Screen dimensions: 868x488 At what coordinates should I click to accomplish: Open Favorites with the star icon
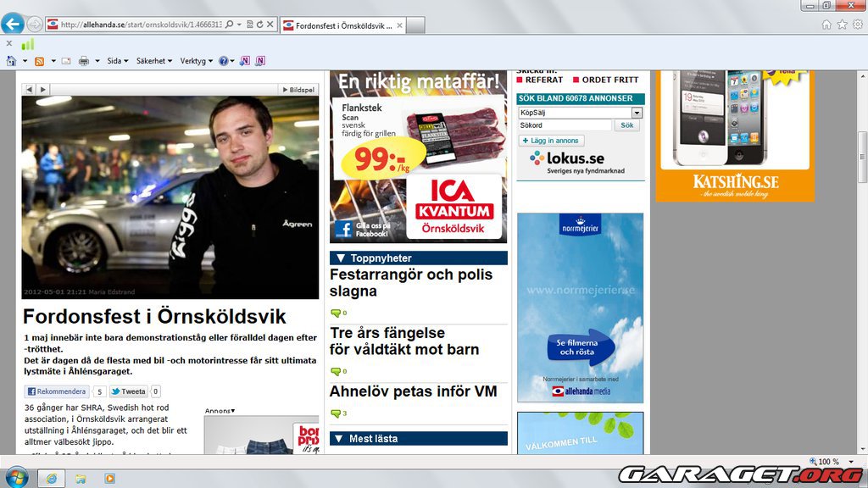(842, 25)
